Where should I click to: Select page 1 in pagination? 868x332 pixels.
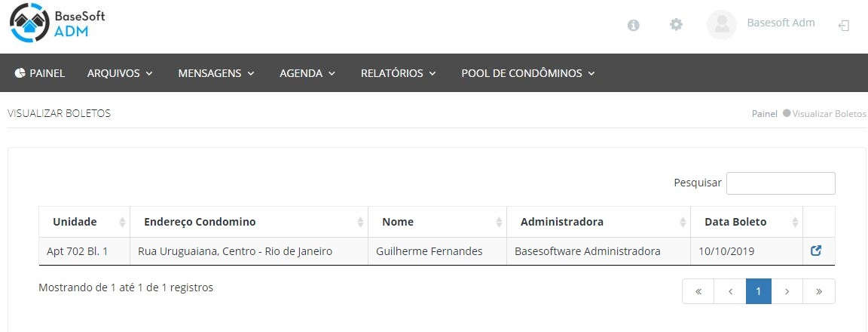click(x=758, y=291)
